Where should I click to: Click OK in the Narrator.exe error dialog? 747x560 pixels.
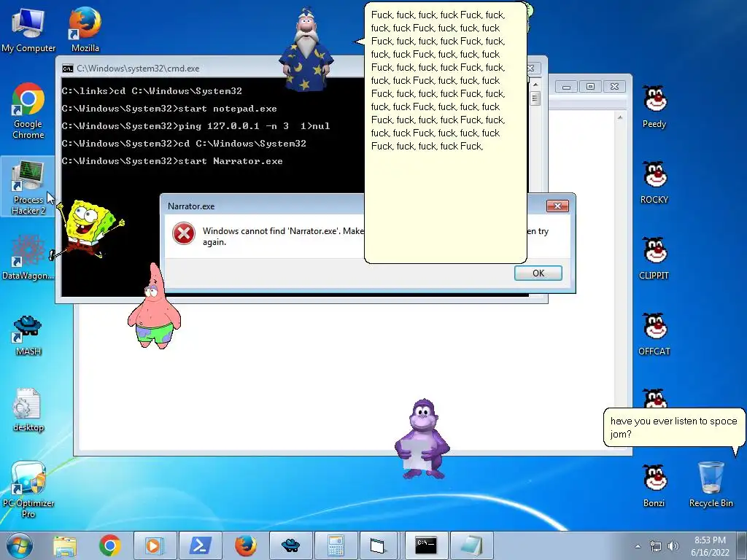tap(538, 273)
